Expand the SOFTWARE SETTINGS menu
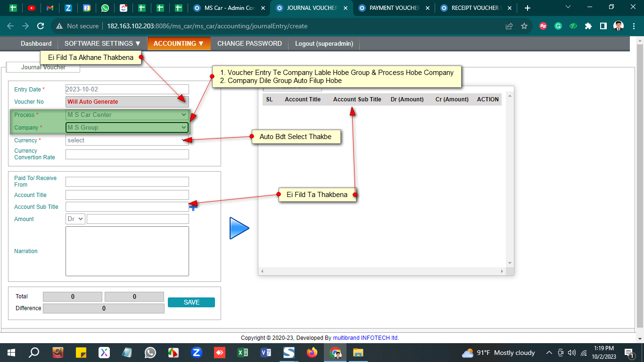Screen dimensions: 644x362 102,43
